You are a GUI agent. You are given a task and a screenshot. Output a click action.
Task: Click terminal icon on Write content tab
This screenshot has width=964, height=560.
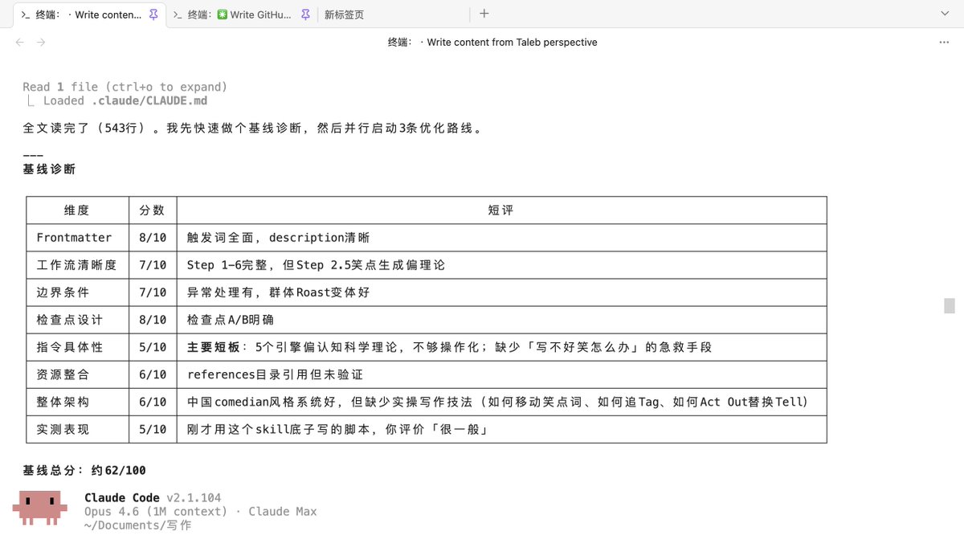(x=26, y=14)
